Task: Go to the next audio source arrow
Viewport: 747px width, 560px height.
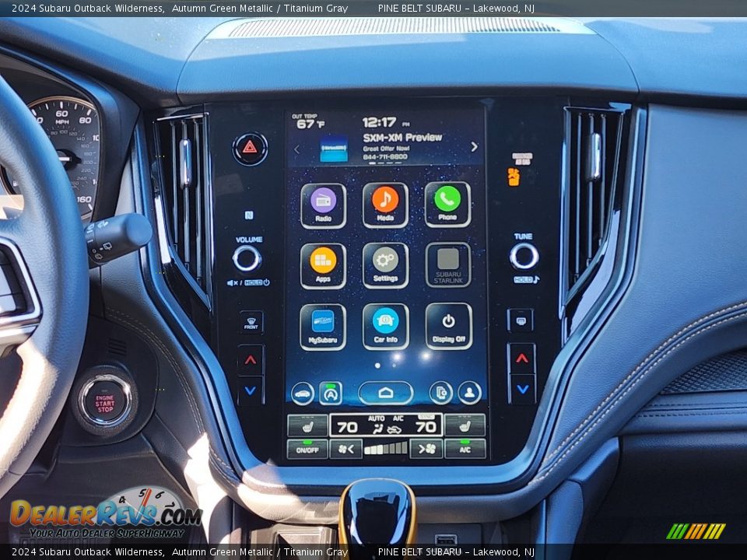Action: (x=474, y=147)
